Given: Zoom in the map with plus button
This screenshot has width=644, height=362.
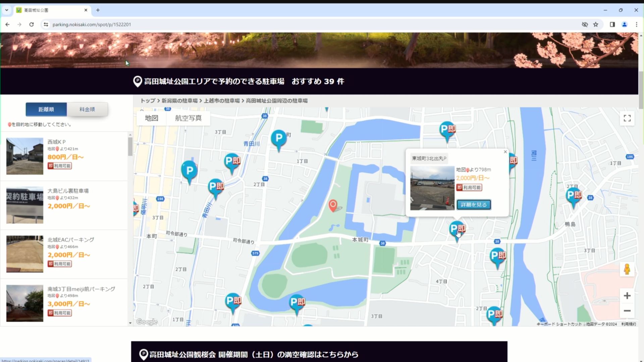Looking at the screenshot, I should pyautogui.click(x=627, y=296).
